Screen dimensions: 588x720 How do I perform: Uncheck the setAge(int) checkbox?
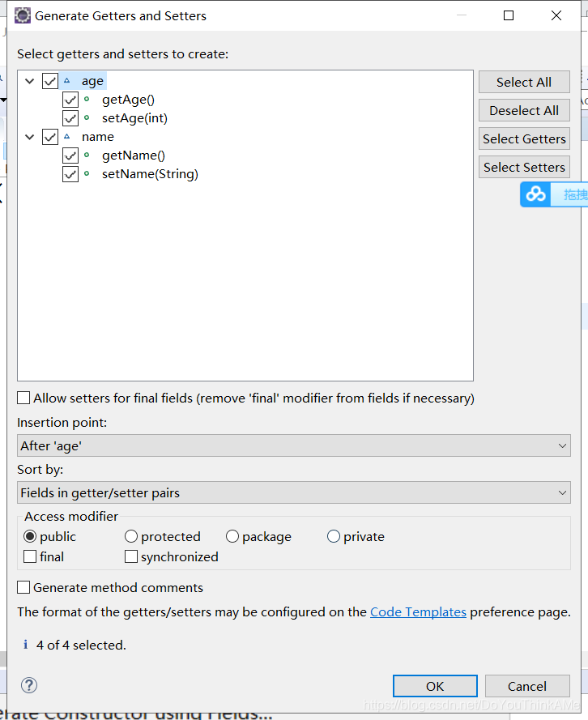[x=70, y=118]
